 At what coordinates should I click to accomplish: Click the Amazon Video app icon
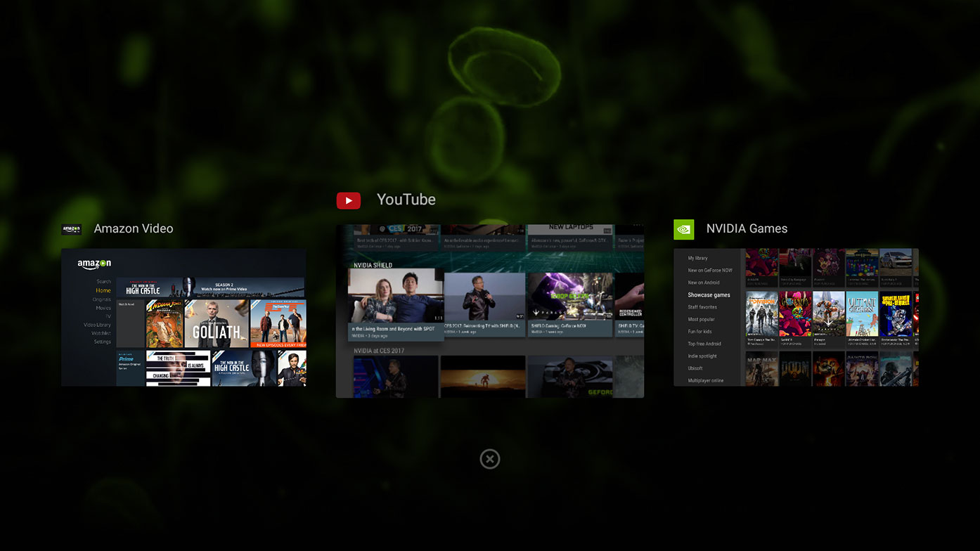tap(71, 229)
